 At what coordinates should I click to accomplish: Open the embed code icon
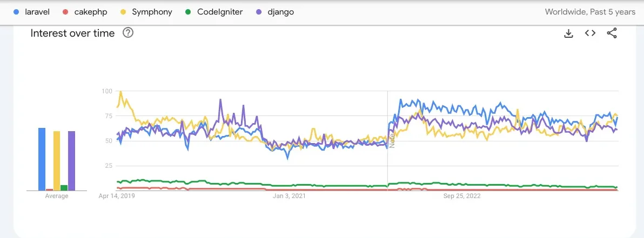[590, 33]
